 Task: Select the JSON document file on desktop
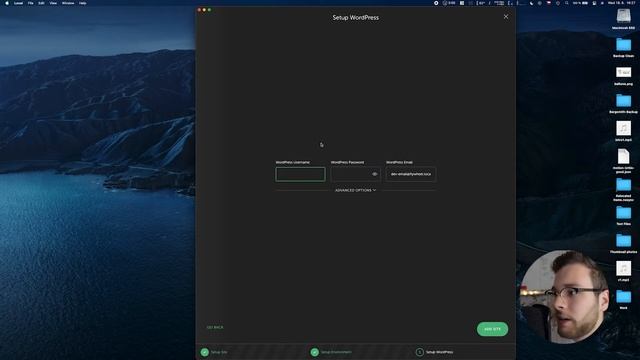623,161
